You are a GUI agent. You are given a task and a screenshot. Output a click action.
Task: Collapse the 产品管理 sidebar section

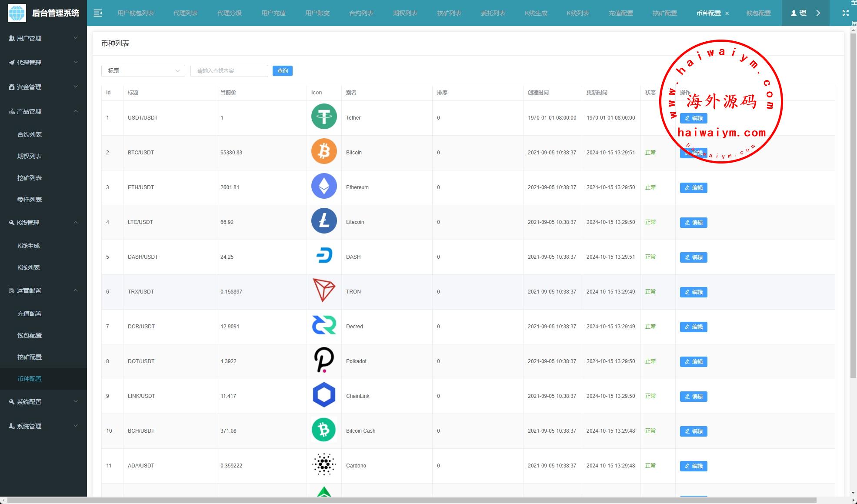[x=43, y=111]
